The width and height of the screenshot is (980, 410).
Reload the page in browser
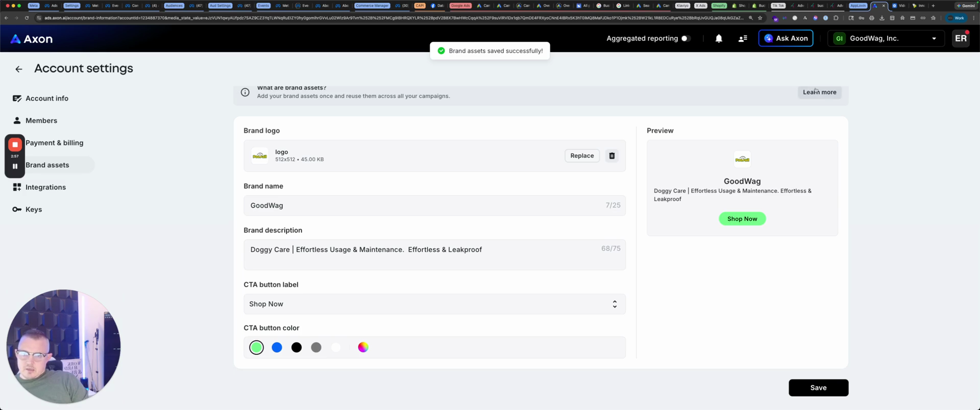coord(27,18)
